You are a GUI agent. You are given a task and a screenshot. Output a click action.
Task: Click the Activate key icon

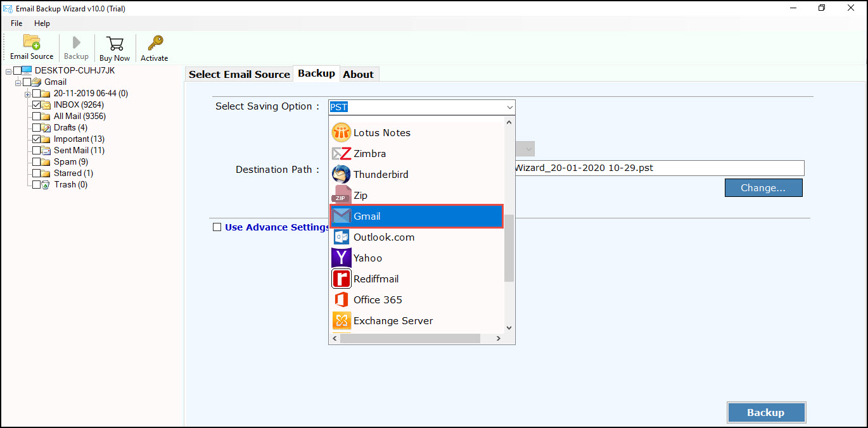coord(155,43)
